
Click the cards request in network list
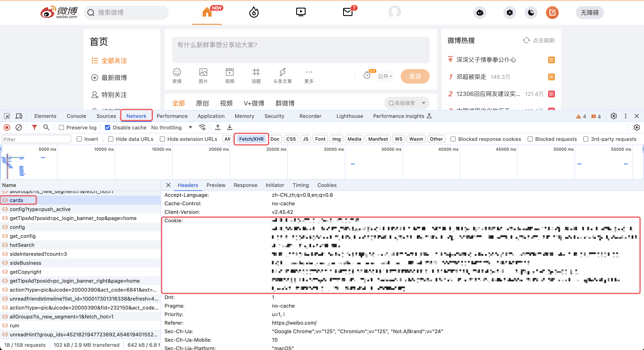click(x=16, y=200)
